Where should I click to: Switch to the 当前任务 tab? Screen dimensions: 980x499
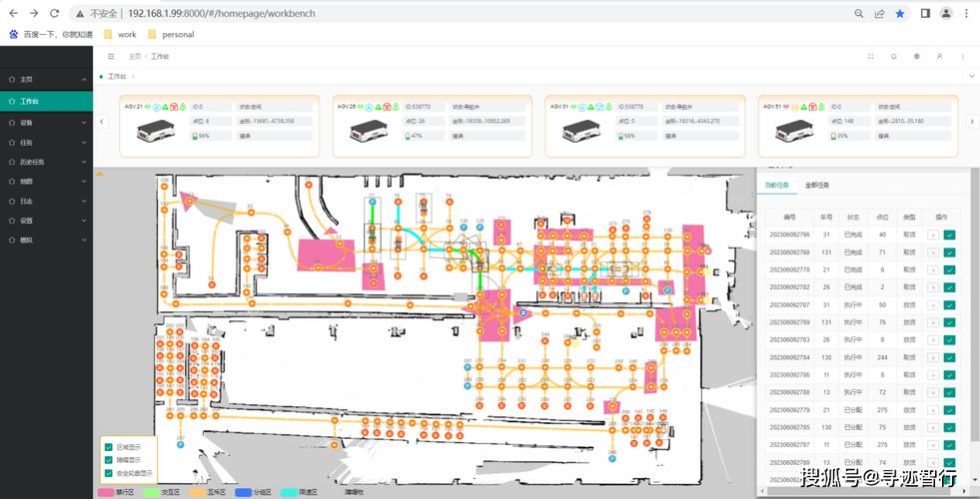pos(778,186)
